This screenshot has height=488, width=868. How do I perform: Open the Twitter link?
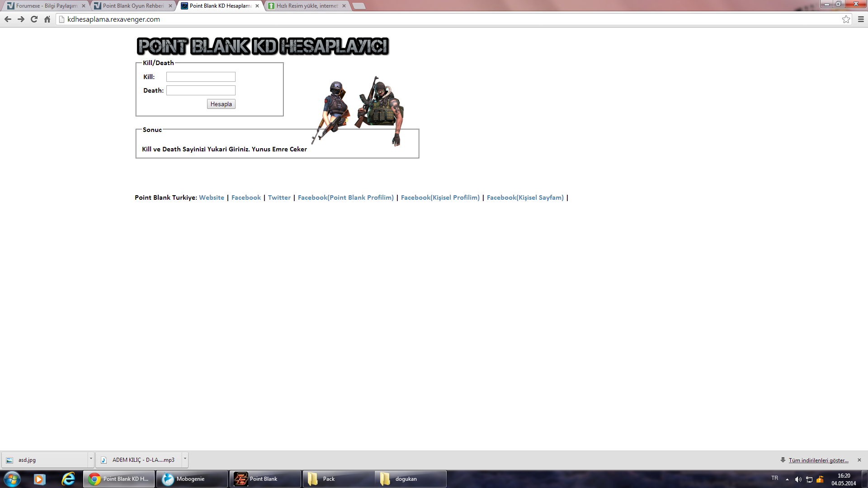[279, 197]
